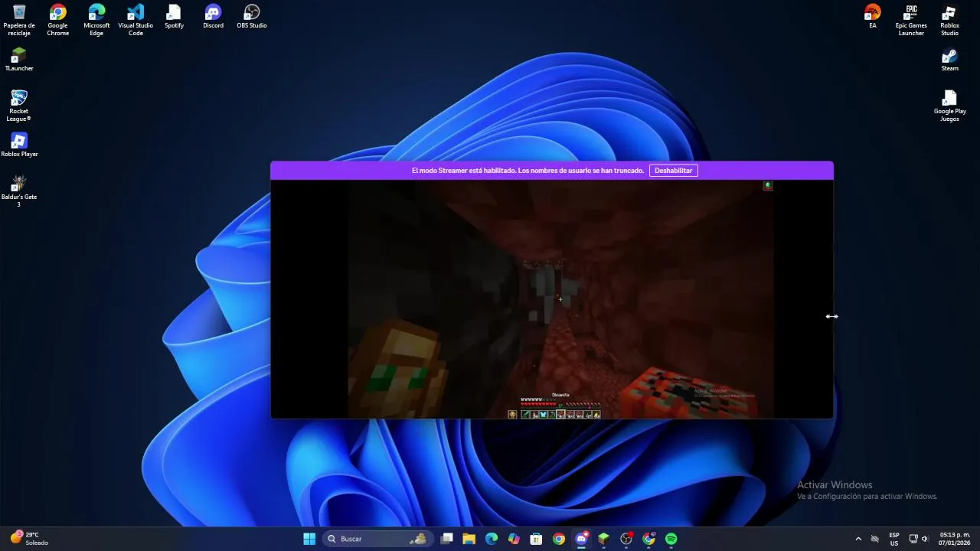This screenshot has width=980, height=551.
Task: Open Spotify desktop shortcut
Action: click(175, 17)
